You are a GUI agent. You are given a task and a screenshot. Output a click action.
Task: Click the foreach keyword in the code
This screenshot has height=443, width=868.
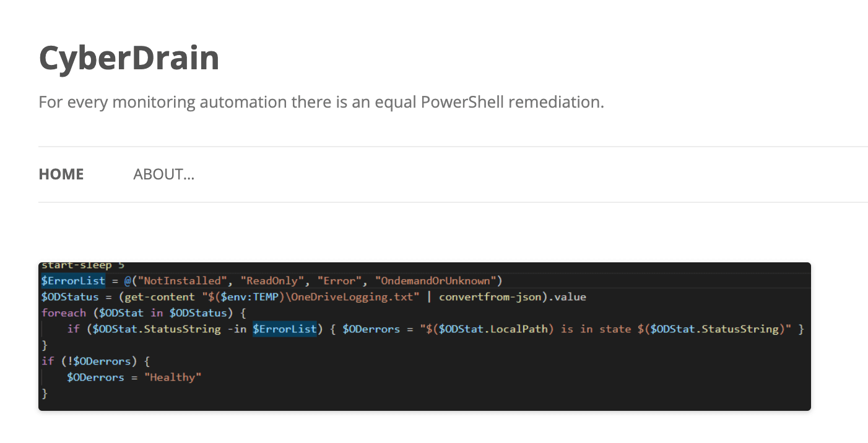64,313
